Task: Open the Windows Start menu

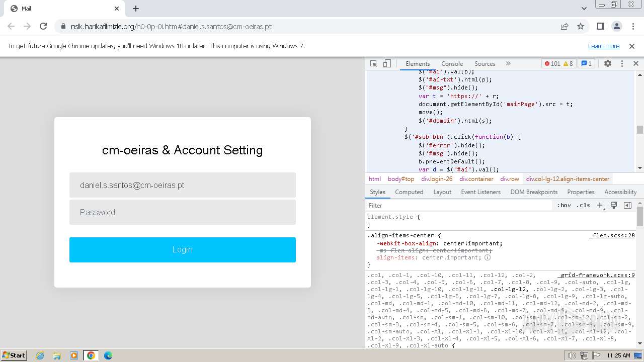Action: (14, 355)
